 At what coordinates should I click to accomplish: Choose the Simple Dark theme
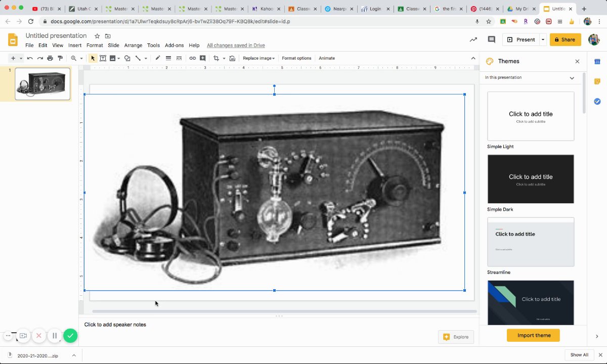point(531,179)
